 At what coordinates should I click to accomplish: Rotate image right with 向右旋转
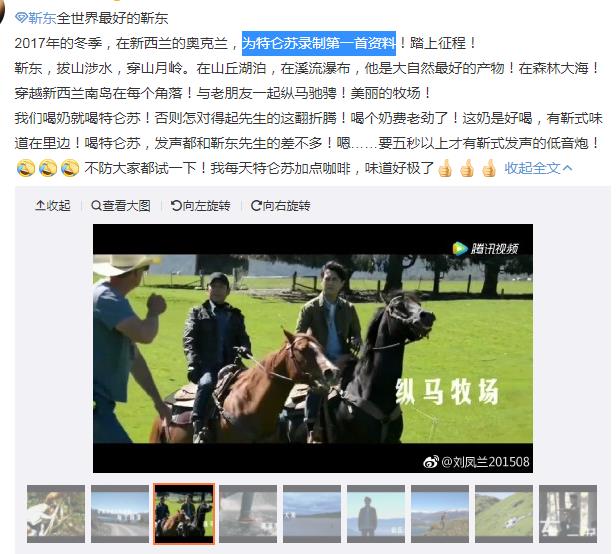(280, 205)
